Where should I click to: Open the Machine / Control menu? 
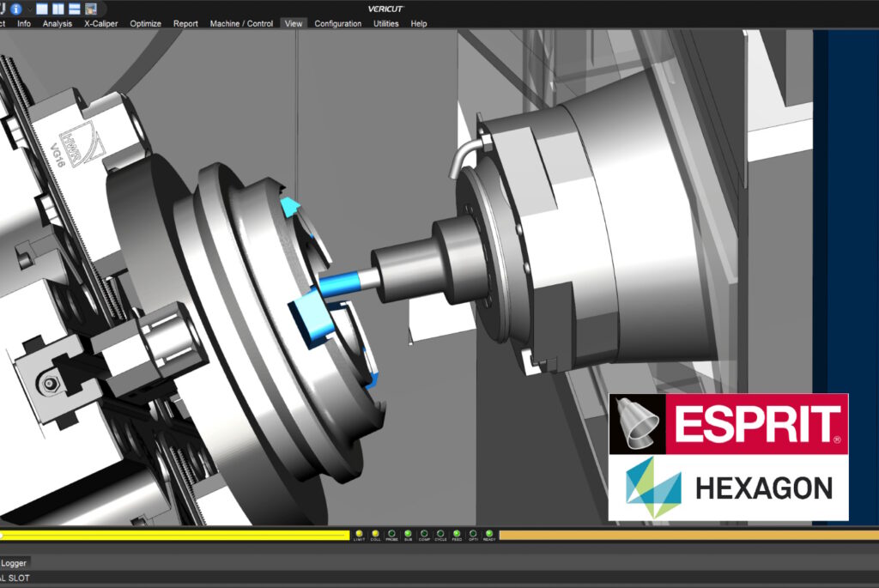click(x=241, y=23)
